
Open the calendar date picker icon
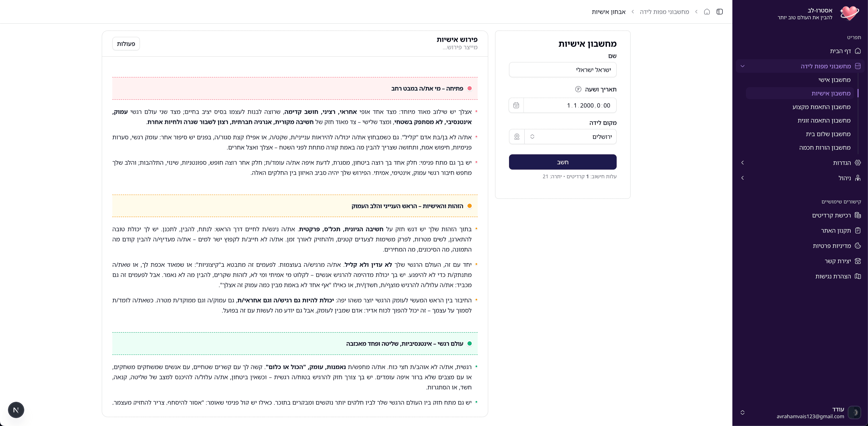[516, 105]
